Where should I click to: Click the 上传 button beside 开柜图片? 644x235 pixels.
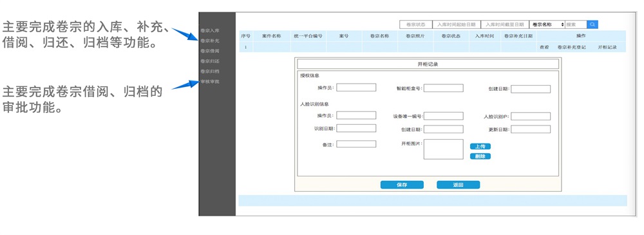(480, 146)
